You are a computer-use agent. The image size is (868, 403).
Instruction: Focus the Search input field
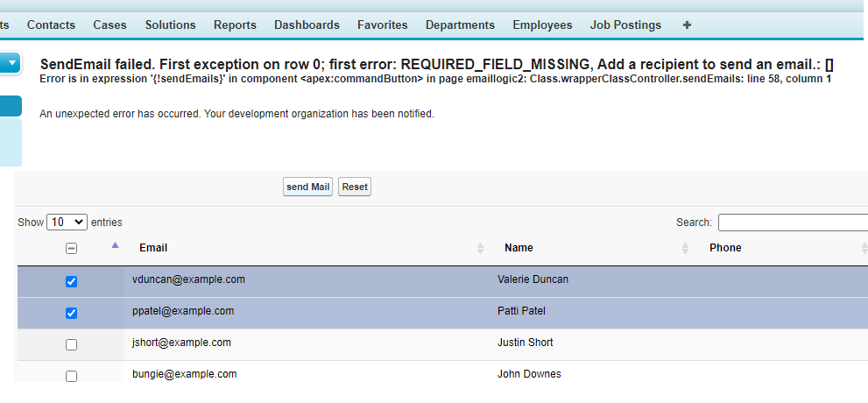coord(793,223)
